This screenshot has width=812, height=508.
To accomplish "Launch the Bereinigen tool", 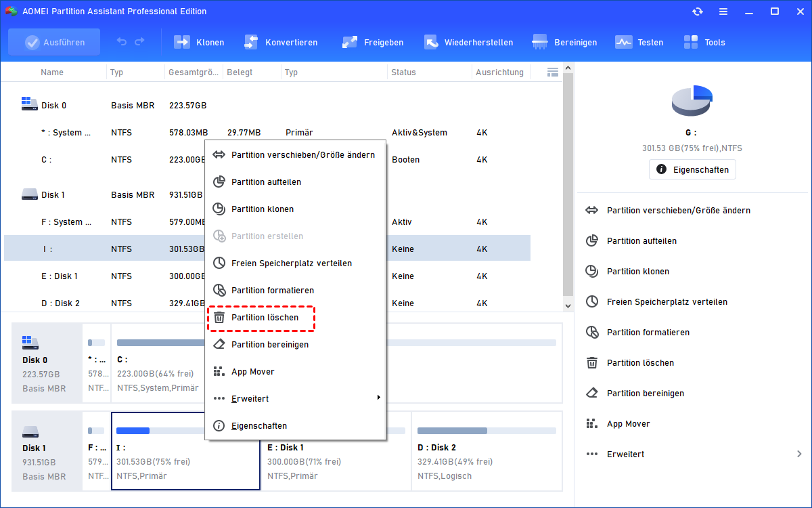I will (x=564, y=42).
